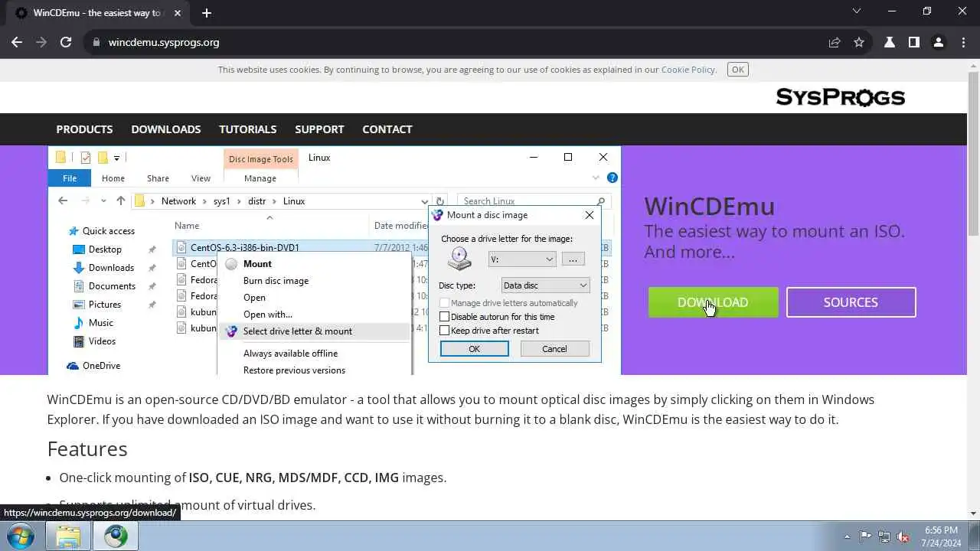Switch to the Home tab in pictured Explorer
Viewport: 980px width, 551px height.
(113, 178)
